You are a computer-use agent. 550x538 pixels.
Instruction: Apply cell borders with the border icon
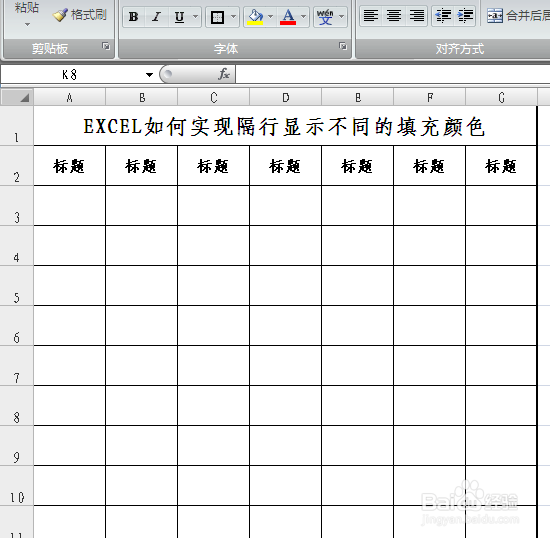217,16
